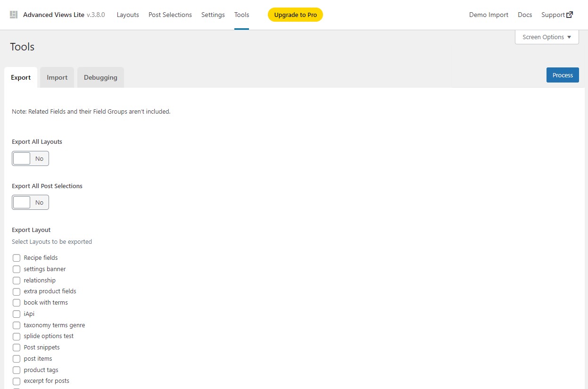Image resolution: width=588 pixels, height=389 pixels.
Task: Check the iApi layout
Action: click(17, 314)
